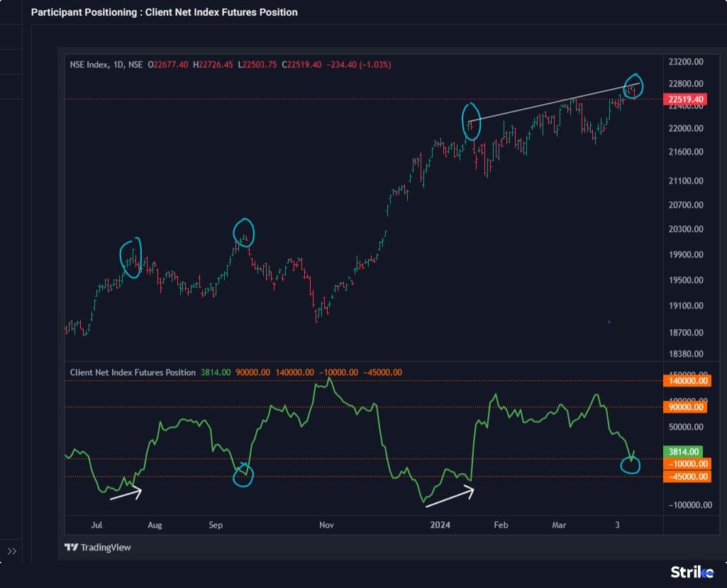This screenshot has height=588, width=727.
Task: Select the orange 140000.00 level label
Action: (x=686, y=381)
